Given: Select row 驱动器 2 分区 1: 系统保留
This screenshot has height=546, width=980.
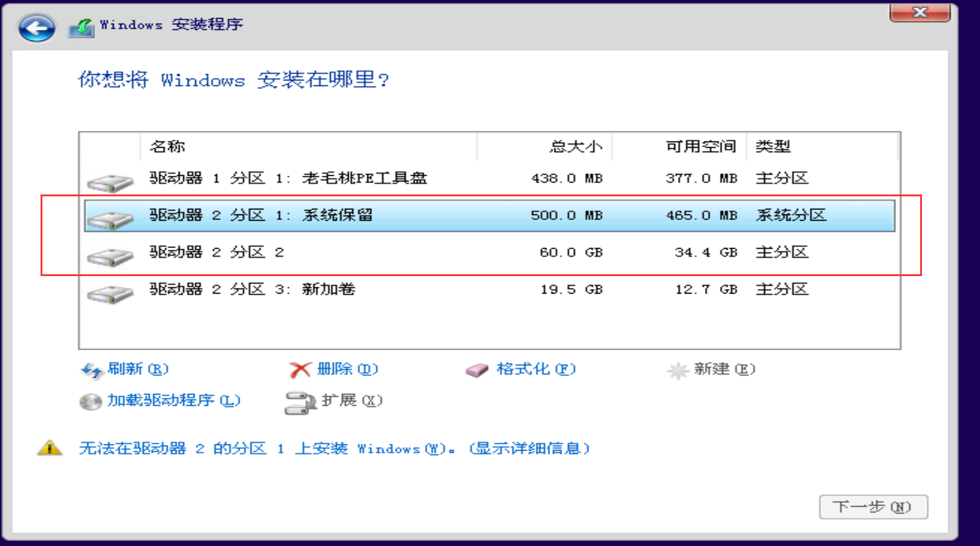Looking at the screenshot, I should click(490, 216).
